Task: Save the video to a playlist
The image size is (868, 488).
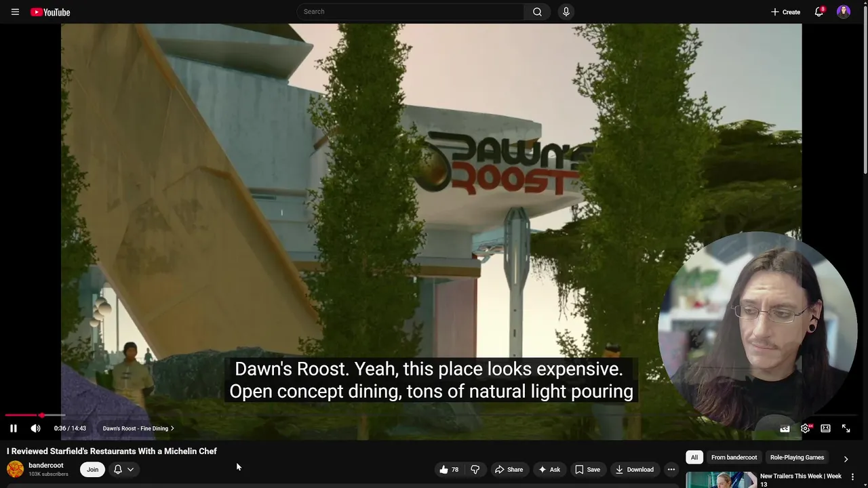Action: [587, 469]
